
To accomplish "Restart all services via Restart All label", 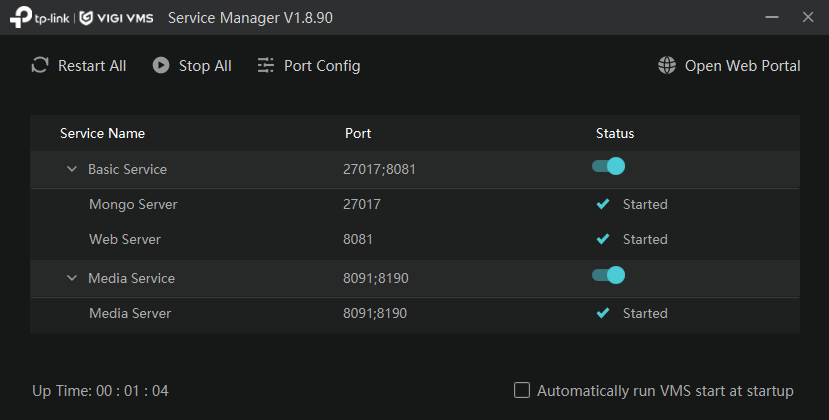I will pos(92,66).
